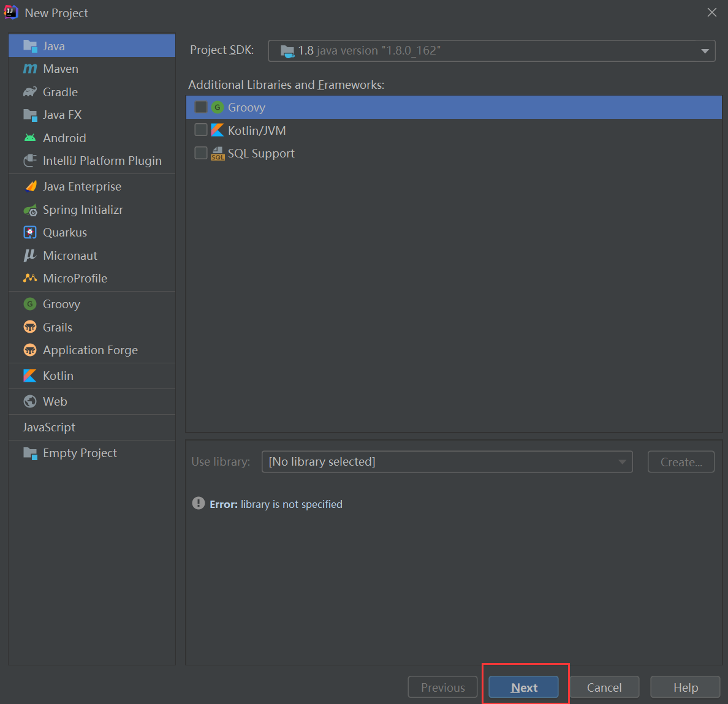Open the Use library dropdown

[447, 462]
